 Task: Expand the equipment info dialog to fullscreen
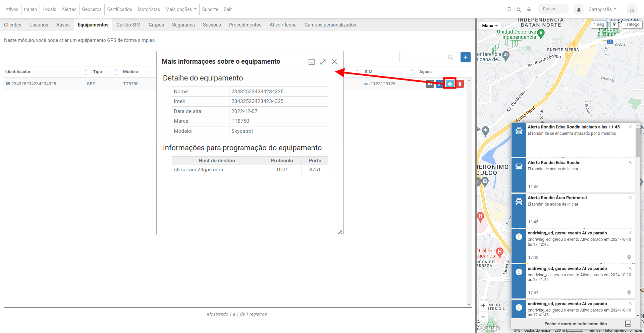pyautogui.click(x=323, y=62)
